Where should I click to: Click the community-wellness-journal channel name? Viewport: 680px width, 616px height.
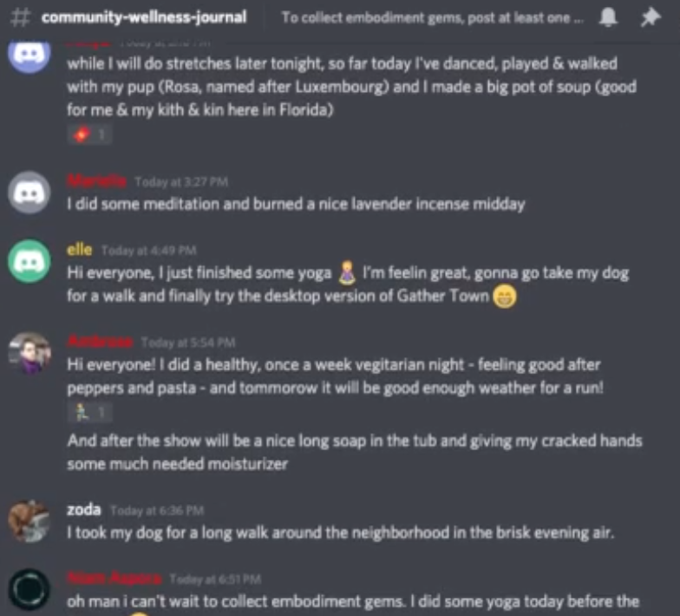tap(144, 17)
